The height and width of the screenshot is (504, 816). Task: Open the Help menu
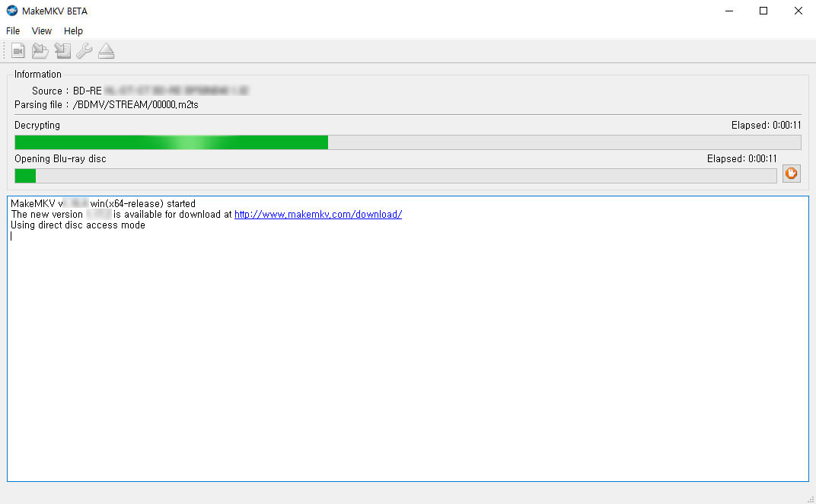pos(73,30)
